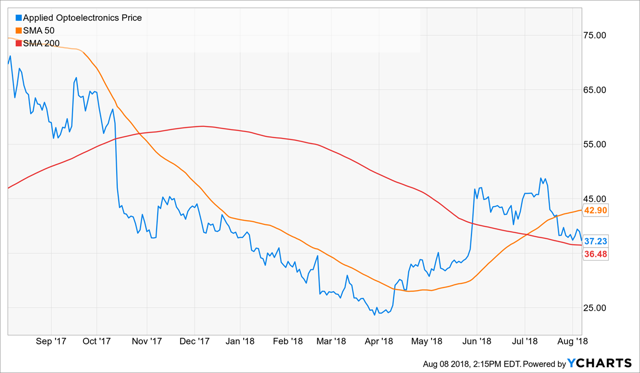
Task: Click the Jun '18 x-axis label
Action: 476,341
